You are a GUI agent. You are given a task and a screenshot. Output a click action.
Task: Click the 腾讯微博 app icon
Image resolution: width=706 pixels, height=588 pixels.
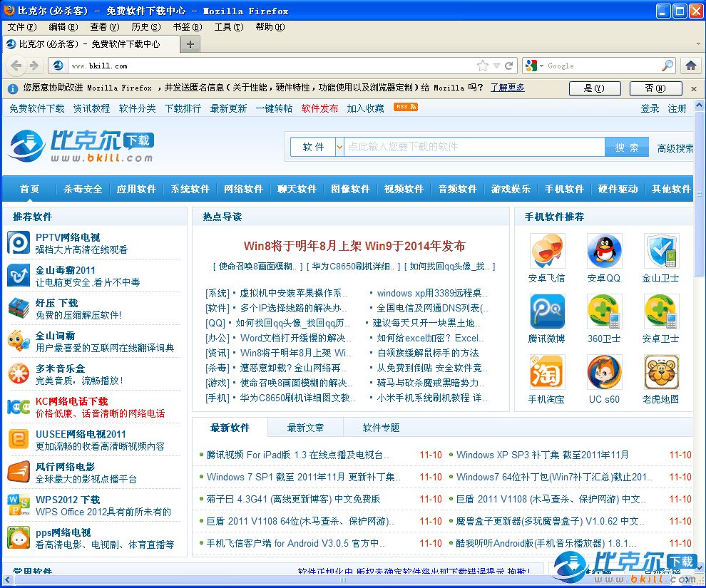click(x=547, y=312)
